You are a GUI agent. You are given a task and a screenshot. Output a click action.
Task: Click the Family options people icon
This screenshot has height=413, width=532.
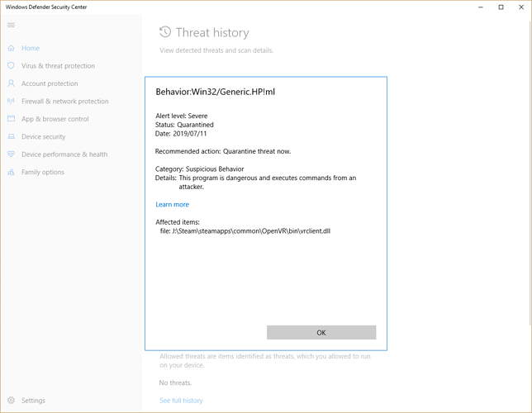[12, 172]
